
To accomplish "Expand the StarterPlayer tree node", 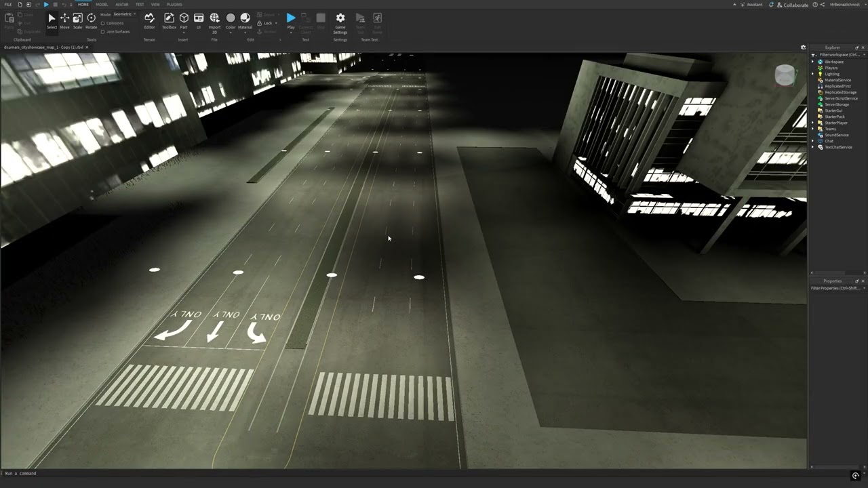I will (x=813, y=123).
